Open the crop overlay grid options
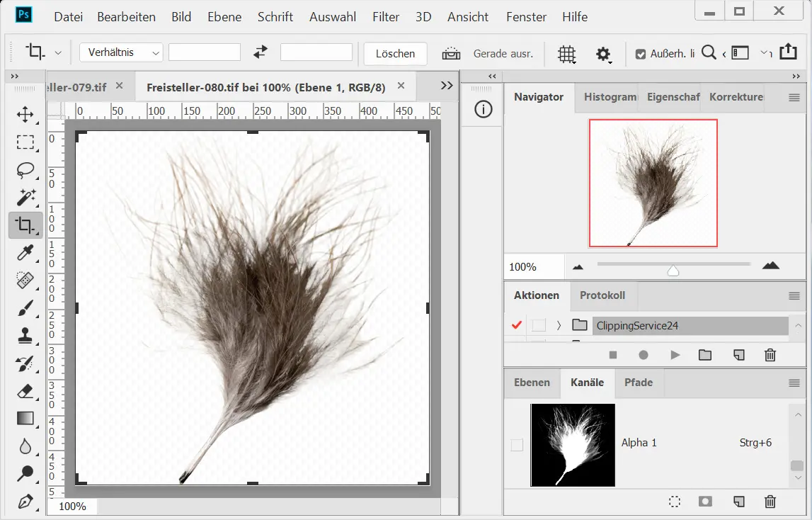Image resolution: width=812 pixels, height=520 pixels. (566, 54)
